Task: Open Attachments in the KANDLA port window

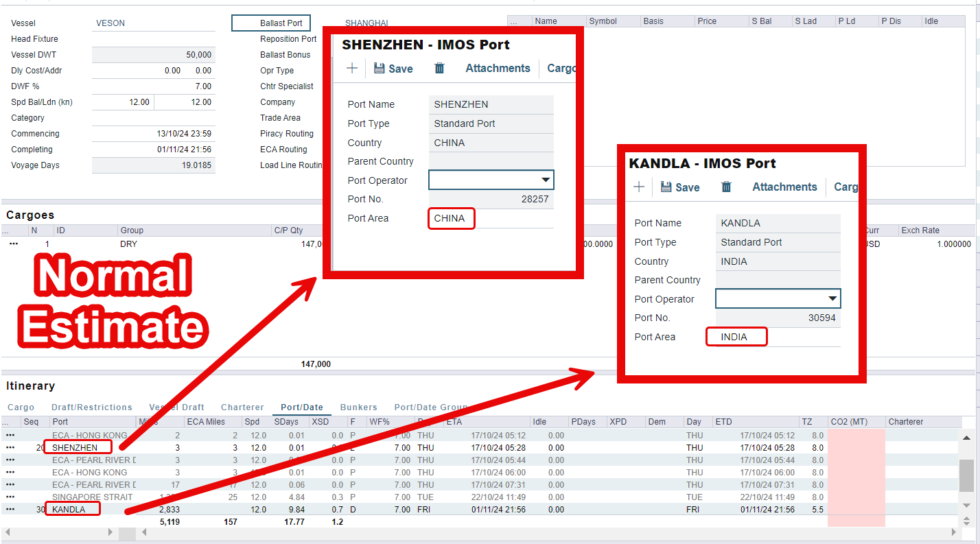Action: [x=784, y=187]
